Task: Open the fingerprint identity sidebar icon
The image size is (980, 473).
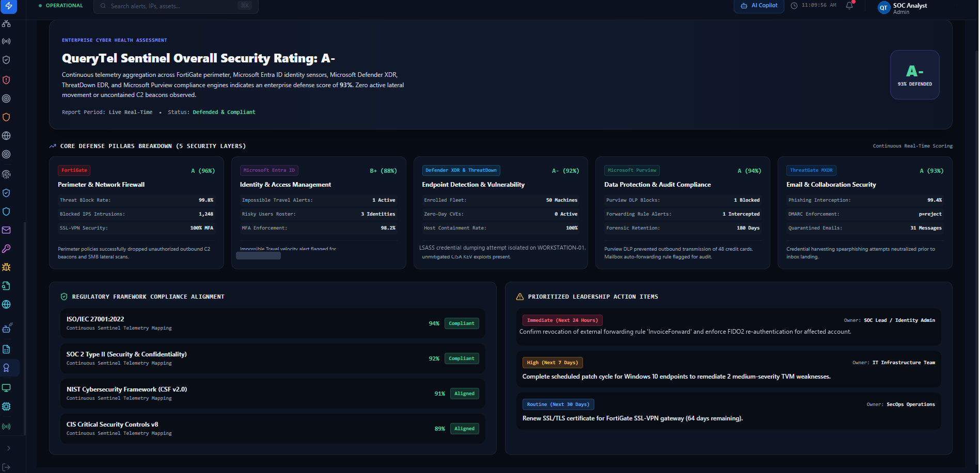Action: pyautogui.click(x=6, y=174)
